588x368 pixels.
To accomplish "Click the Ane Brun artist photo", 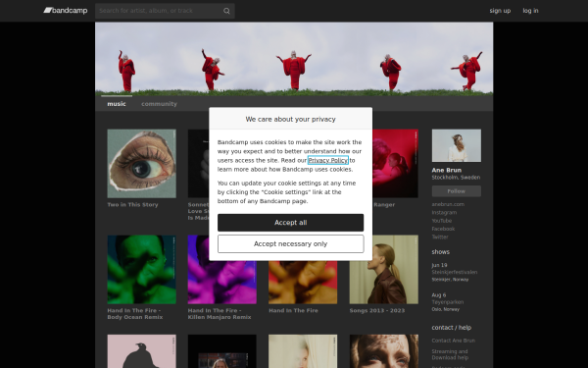I will coord(457,145).
